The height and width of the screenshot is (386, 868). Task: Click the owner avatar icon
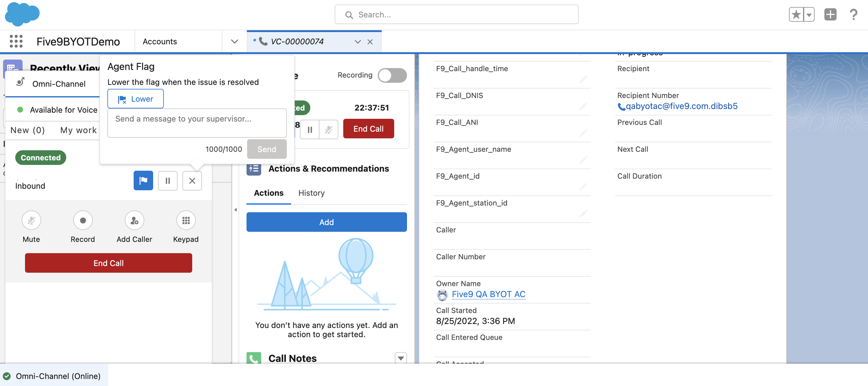tap(442, 295)
